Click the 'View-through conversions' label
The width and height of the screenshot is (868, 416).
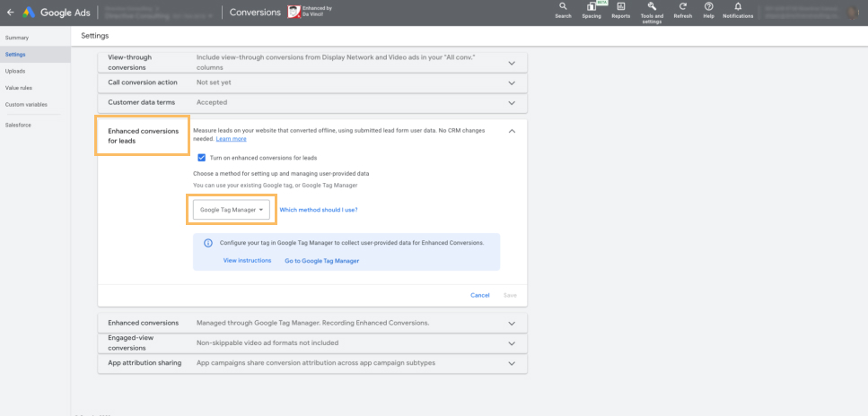(x=129, y=63)
